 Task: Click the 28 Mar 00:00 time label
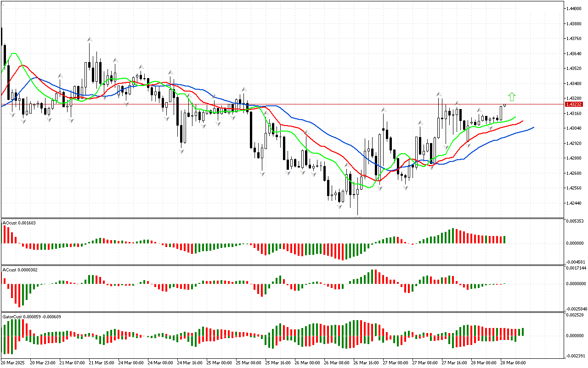(x=484, y=363)
